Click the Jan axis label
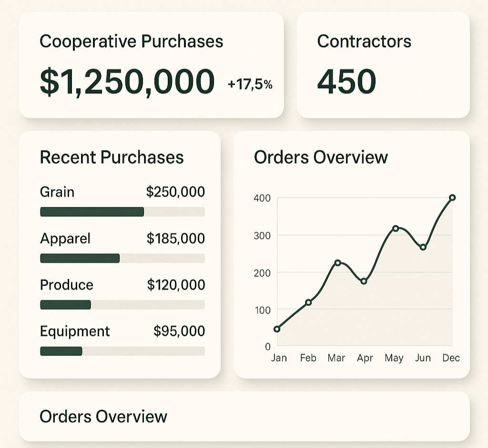 279,358
